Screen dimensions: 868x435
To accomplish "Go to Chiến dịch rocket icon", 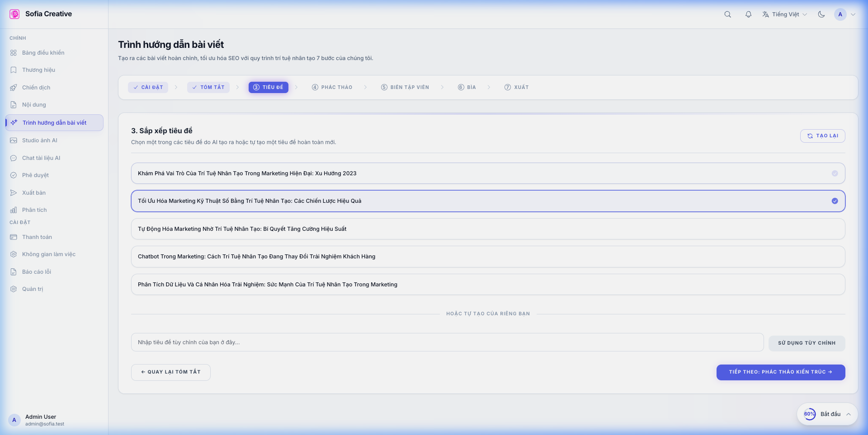I will tap(14, 88).
